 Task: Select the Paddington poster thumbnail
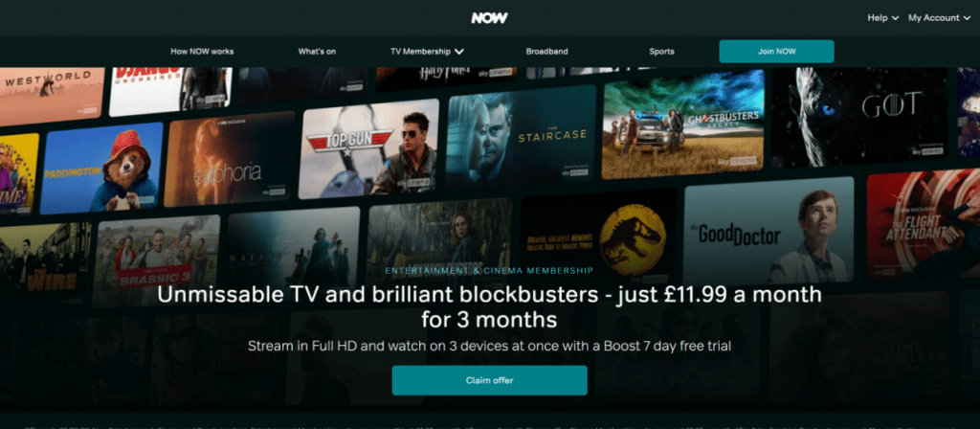[x=101, y=169]
